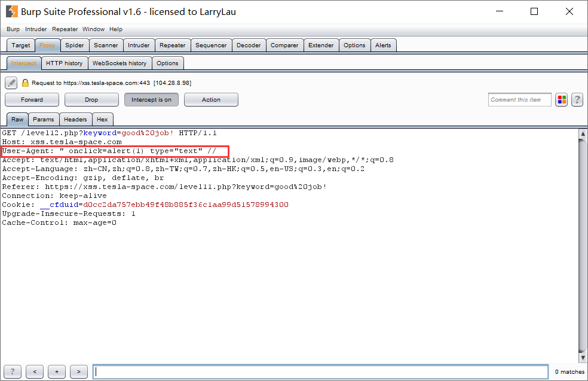Switch to the Spider tab
This screenshot has width=588, height=381.
click(75, 45)
